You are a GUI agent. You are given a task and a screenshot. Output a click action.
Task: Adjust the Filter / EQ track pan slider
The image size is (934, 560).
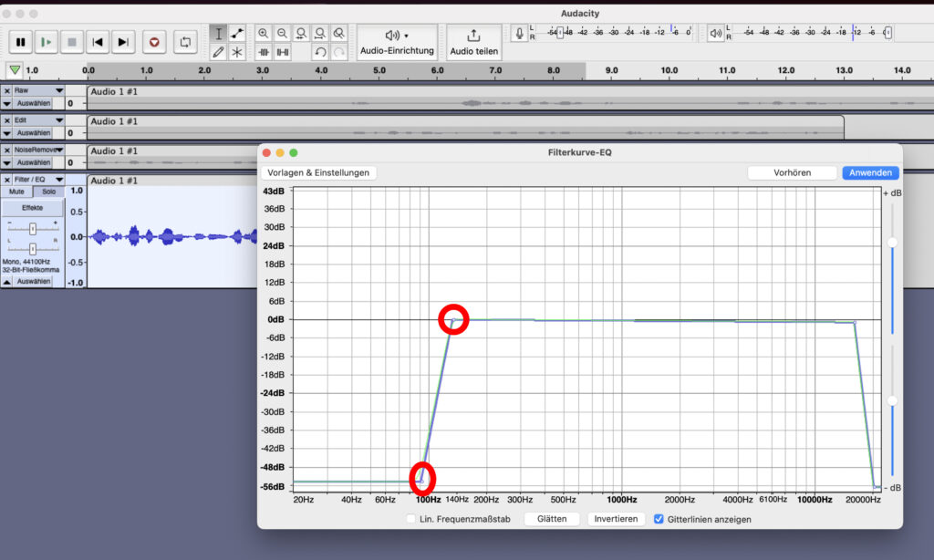(33, 249)
